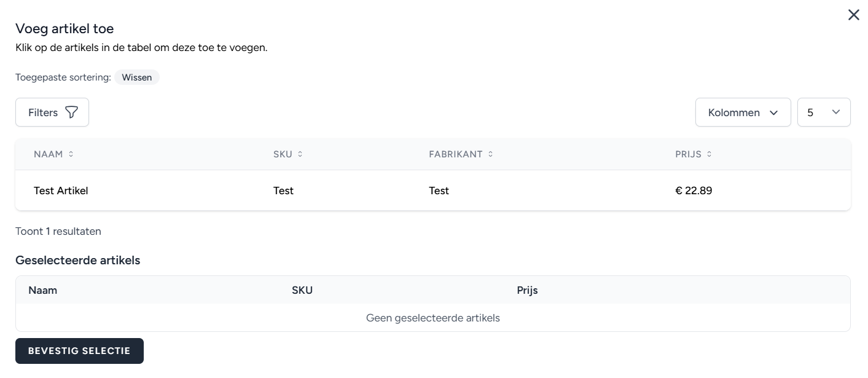This screenshot has height=378, width=868.
Task: Sort the table by NAAM column
Action: [x=48, y=154]
